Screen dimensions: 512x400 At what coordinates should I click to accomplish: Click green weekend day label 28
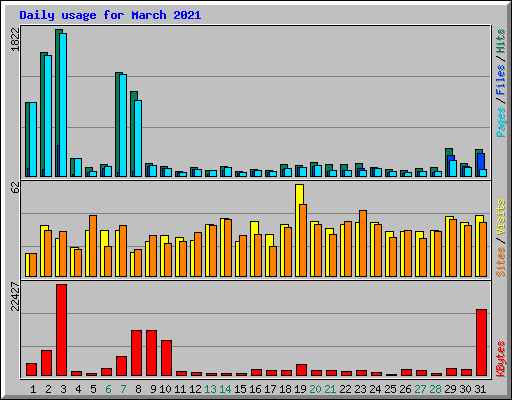(435, 389)
